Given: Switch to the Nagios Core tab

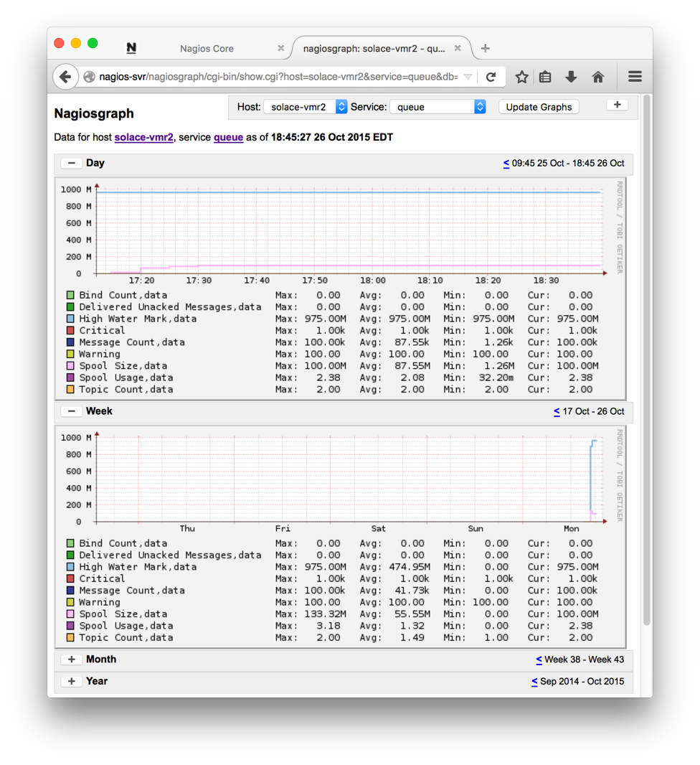Looking at the screenshot, I should 207,48.
